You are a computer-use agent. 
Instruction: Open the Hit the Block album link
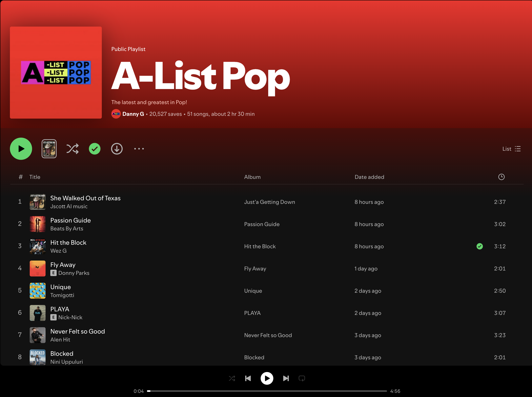pyautogui.click(x=260, y=246)
